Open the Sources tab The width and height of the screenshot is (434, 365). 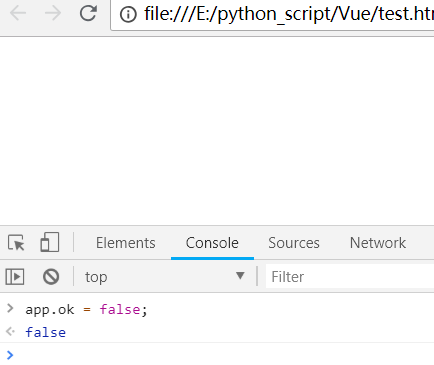(294, 243)
